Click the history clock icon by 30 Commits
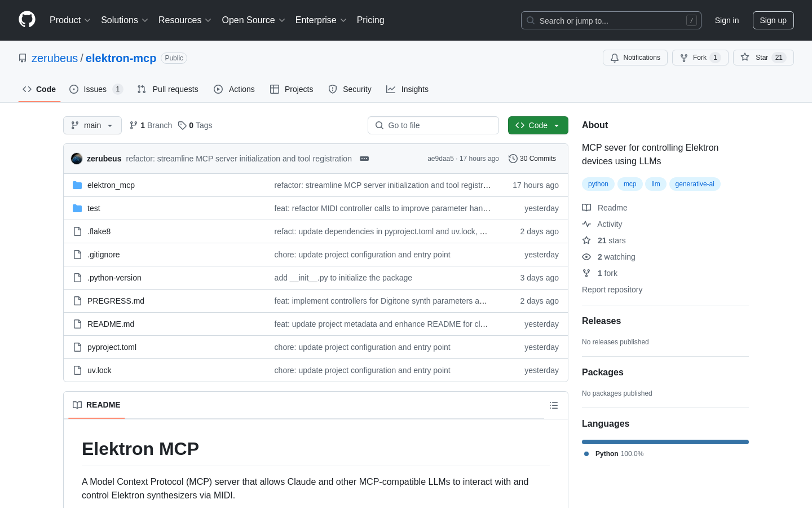 coord(513,159)
